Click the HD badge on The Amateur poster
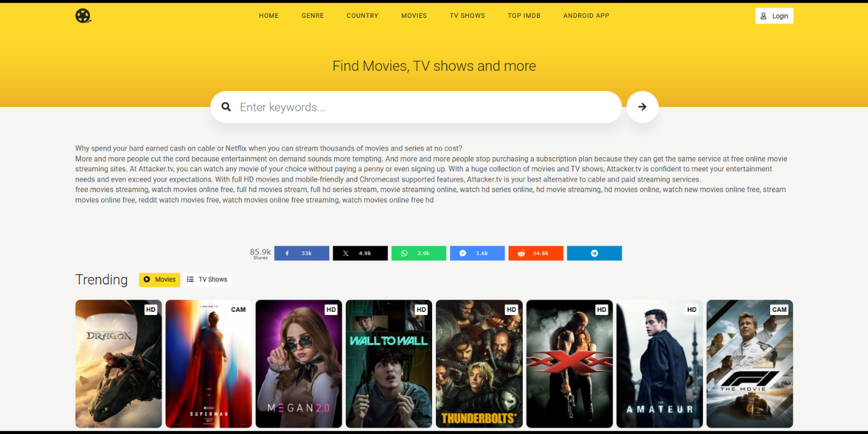 [692, 309]
